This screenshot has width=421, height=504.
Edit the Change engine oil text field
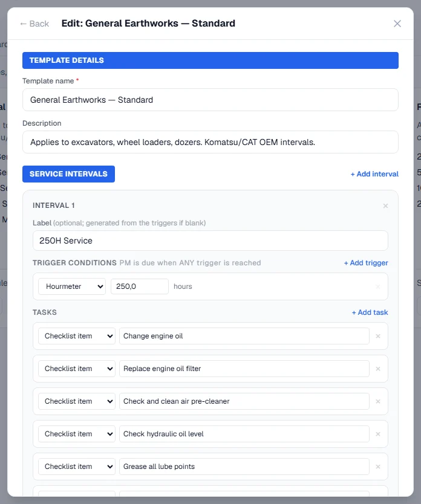[244, 336]
